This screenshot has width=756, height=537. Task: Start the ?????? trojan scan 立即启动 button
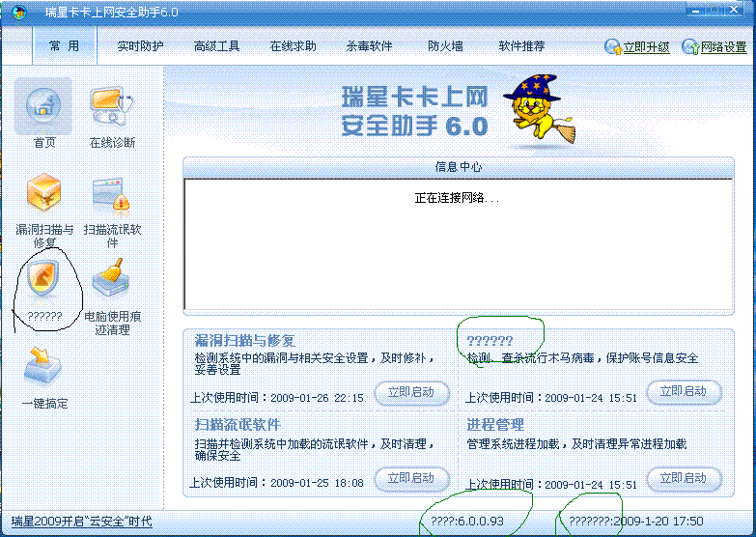coord(684,391)
